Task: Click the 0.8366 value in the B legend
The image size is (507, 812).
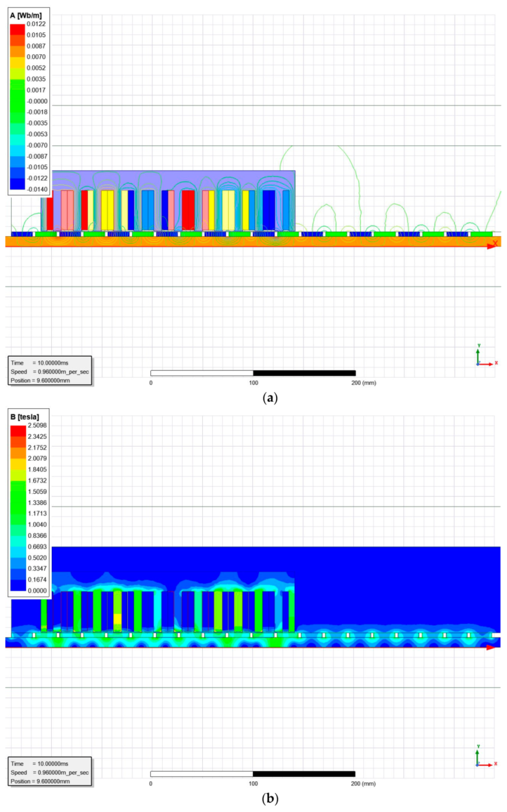Action: (x=37, y=536)
